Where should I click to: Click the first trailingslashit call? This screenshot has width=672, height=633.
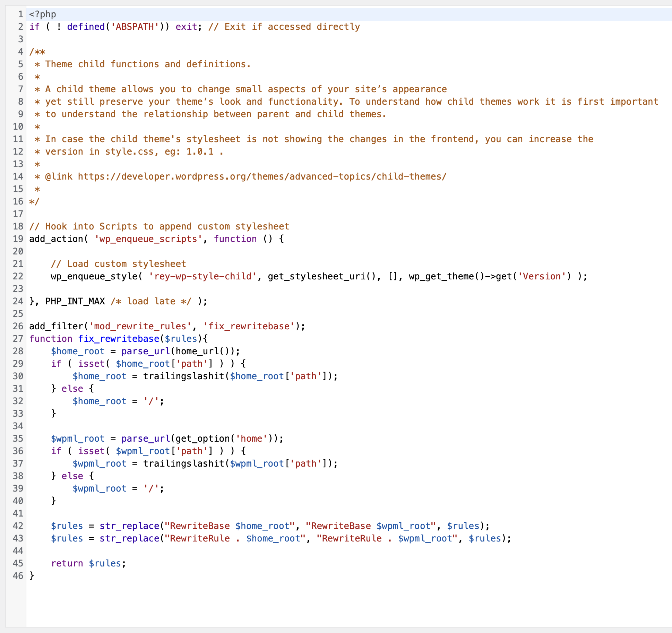pos(183,376)
